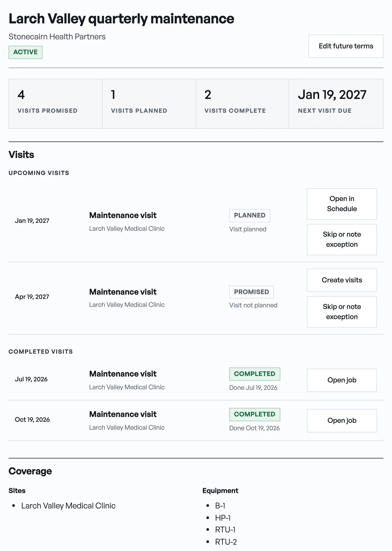Open job for Jul 19, 2026 visit
This screenshot has height=551, width=392.
[x=342, y=380]
